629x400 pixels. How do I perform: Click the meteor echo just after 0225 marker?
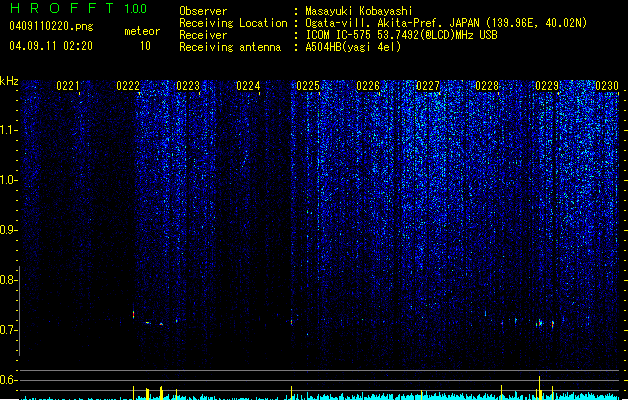[x=292, y=322]
